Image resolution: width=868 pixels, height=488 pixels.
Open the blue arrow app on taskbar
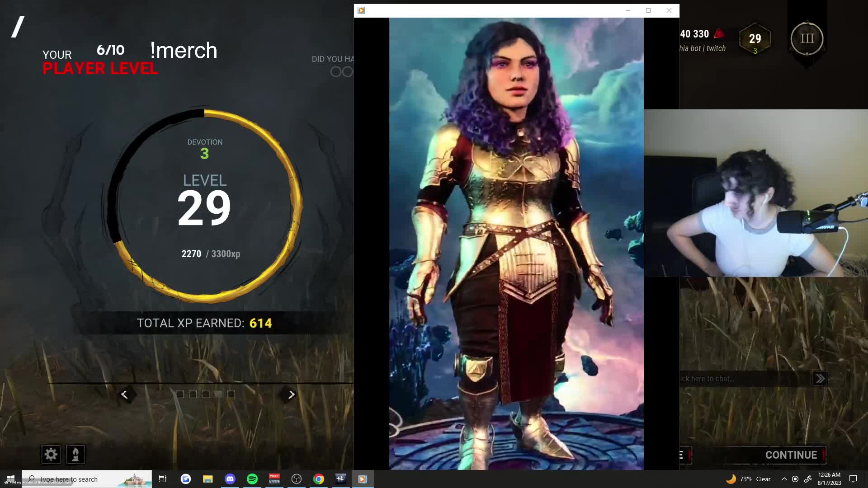[x=186, y=479]
